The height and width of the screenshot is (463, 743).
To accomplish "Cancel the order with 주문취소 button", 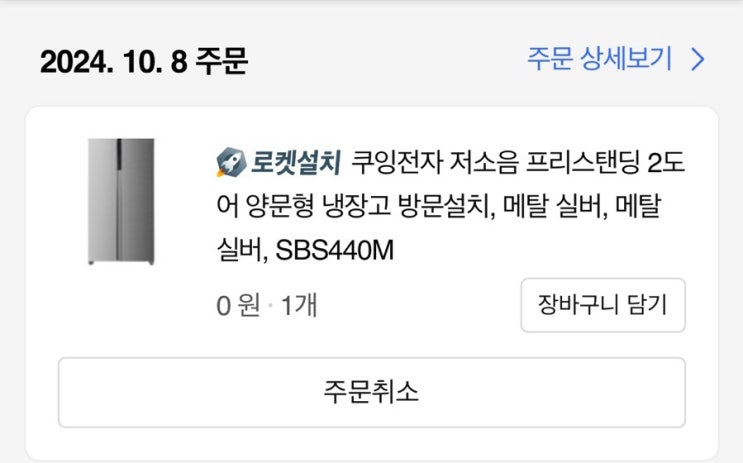I will click(x=372, y=392).
